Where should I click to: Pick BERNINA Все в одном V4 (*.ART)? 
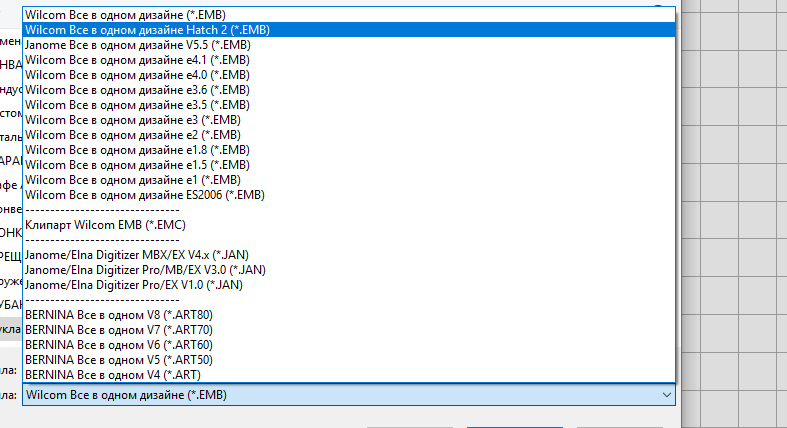coord(349,375)
